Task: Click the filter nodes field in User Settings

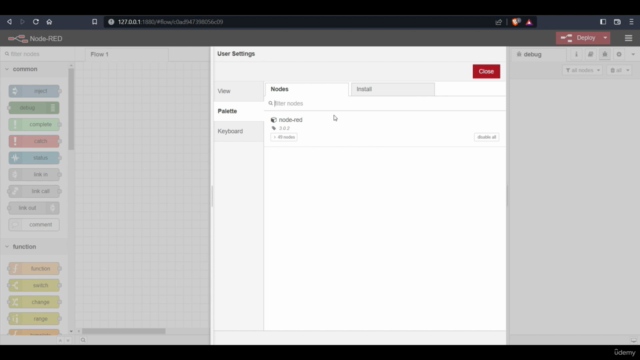Action: [386, 103]
